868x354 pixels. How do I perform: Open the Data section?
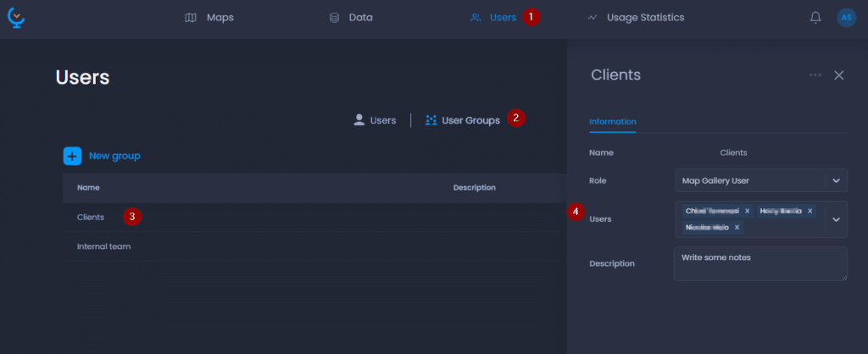[351, 18]
